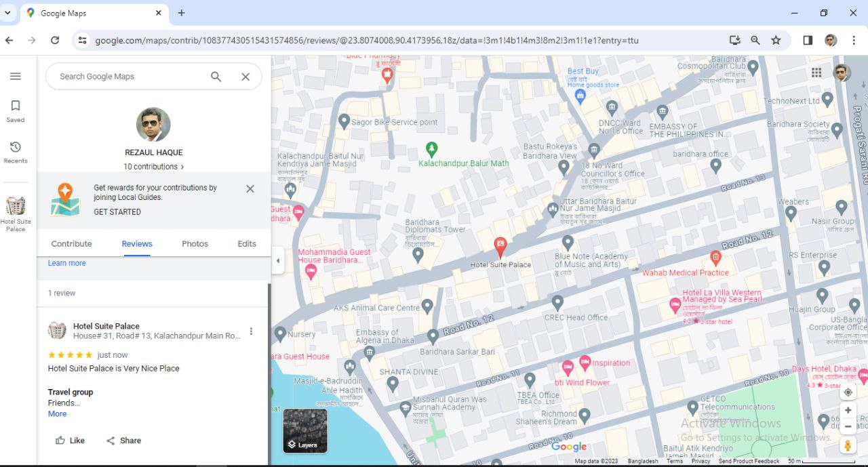Switch to the Contribute tab
The image size is (868, 467).
pyautogui.click(x=71, y=244)
